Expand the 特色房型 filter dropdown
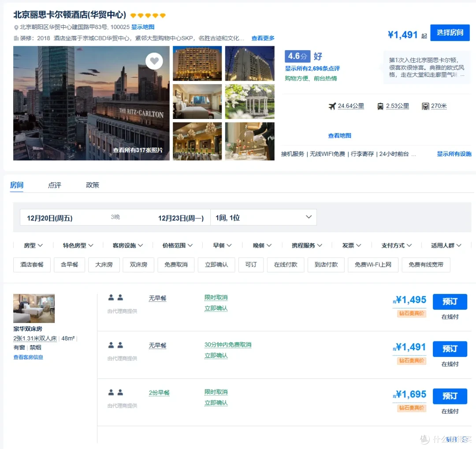The image size is (476, 449). point(78,245)
